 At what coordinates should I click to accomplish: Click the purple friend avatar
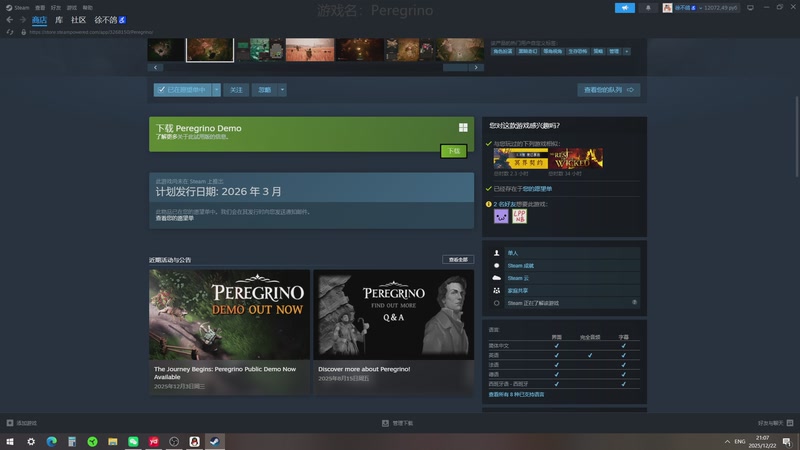(501, 216)
